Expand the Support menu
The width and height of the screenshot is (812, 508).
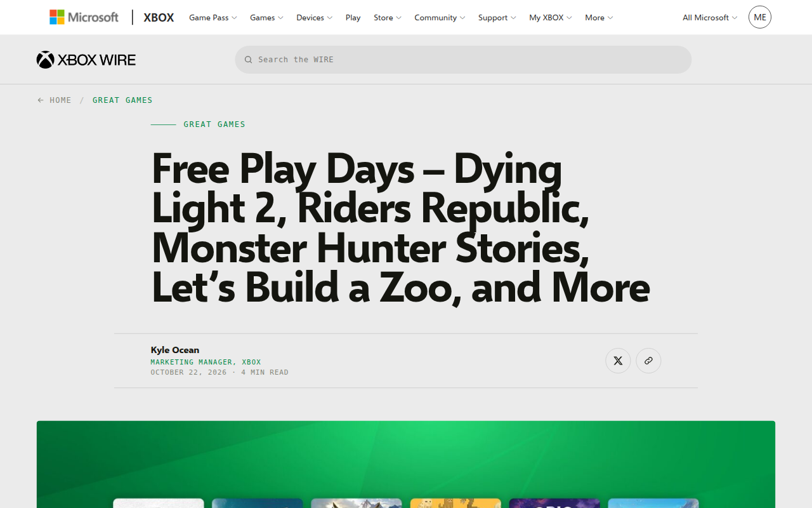point(497,18)
